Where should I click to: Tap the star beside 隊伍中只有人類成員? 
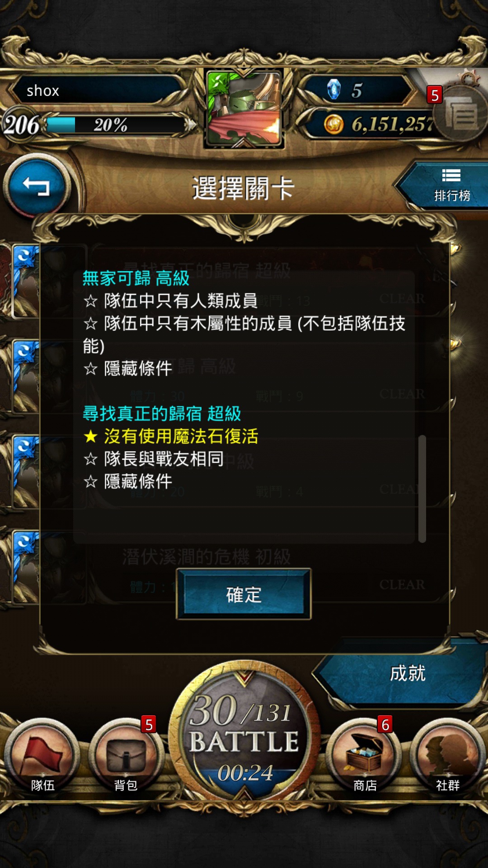coord(91,301)
